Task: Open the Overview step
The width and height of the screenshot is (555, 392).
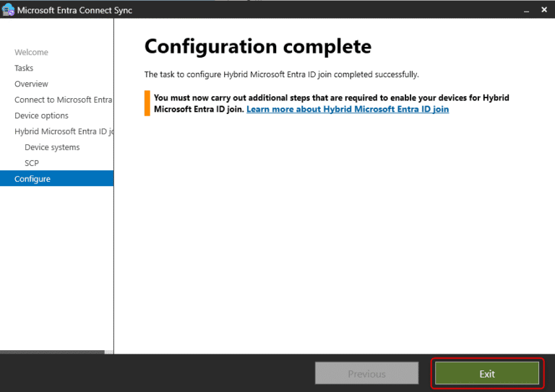Action: pyautogui.click(x=31, y=84)
